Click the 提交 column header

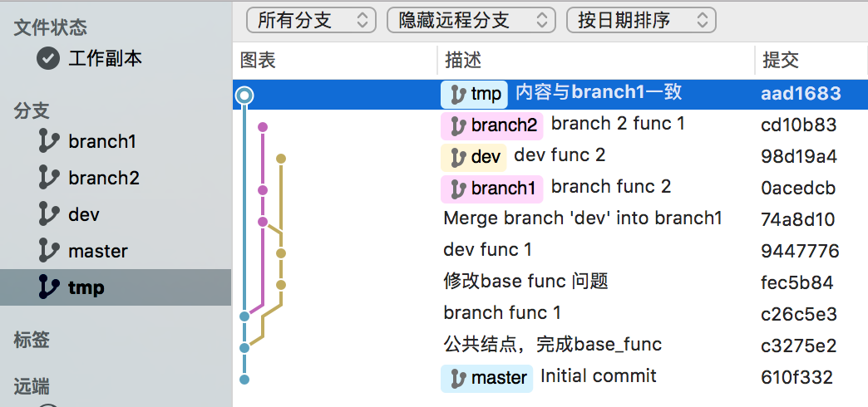click(x=781, y=61)
